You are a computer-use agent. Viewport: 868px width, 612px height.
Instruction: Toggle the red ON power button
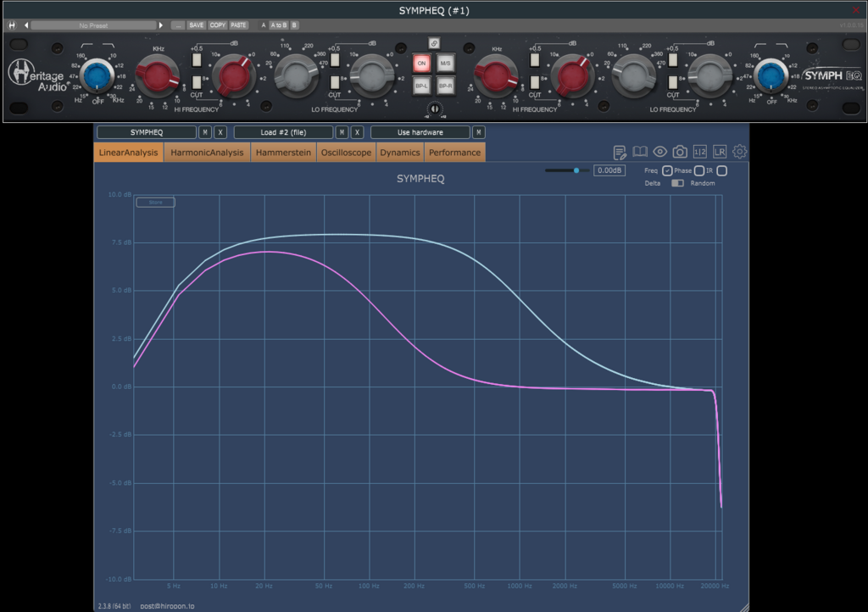pos(422,63)
